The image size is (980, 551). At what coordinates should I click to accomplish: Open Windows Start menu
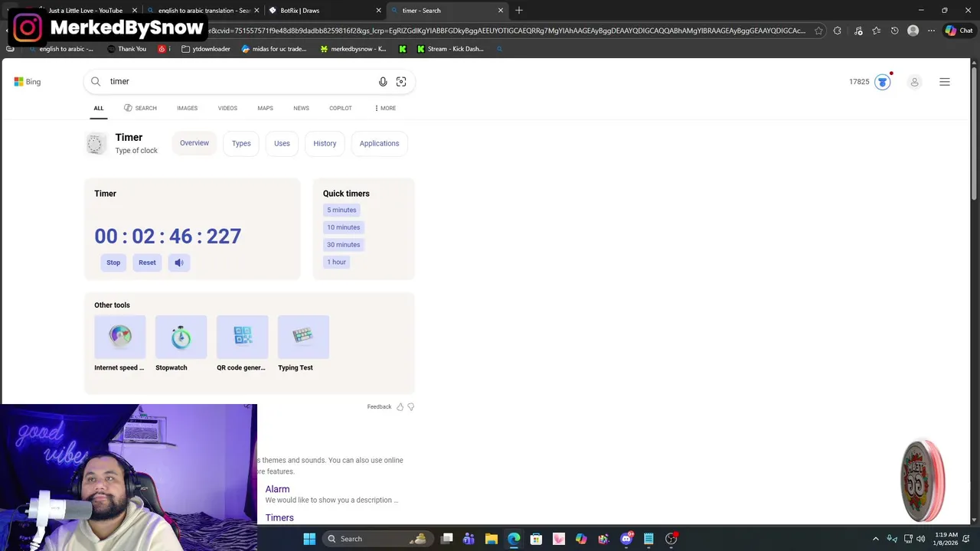point(309,539)
